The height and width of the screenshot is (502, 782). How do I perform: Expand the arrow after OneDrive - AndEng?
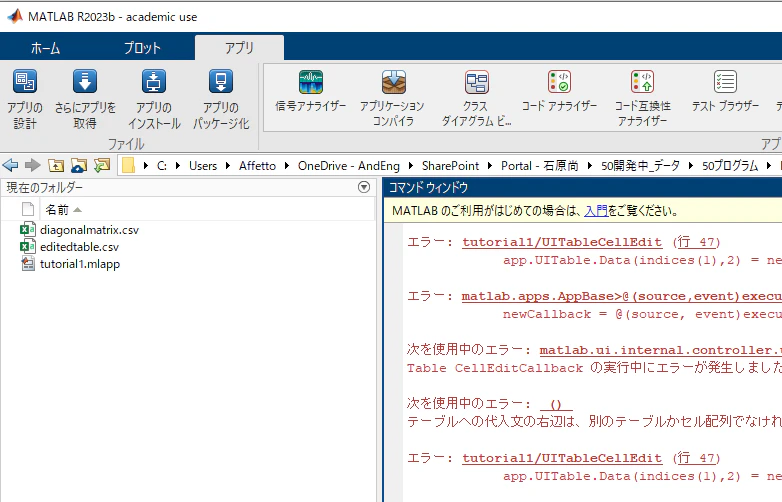click(x=411, y=166)
